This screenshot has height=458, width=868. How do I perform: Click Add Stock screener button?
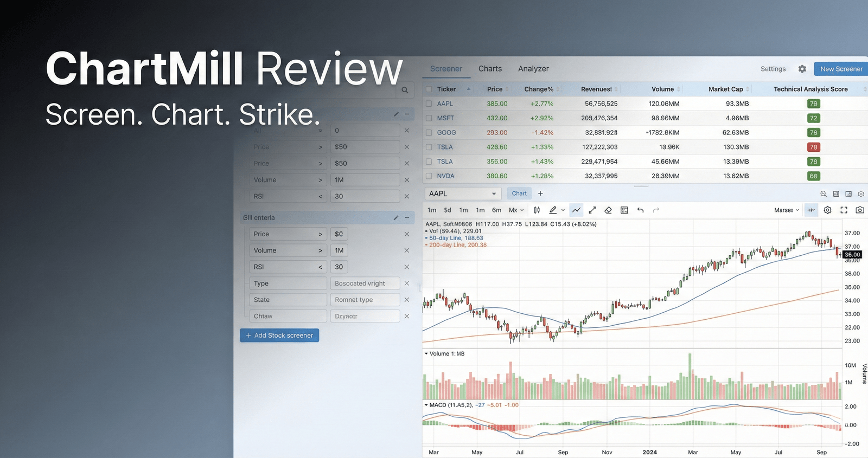pos(279,336)
